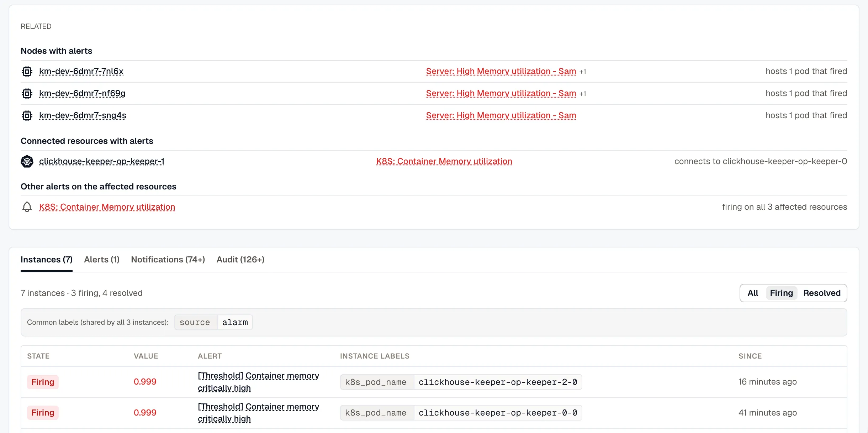Image resolution: width=868 pixels, height=433 pixels.
Task: Click value 0.999 in keeper-0-0 row
Action: point(145,413)
